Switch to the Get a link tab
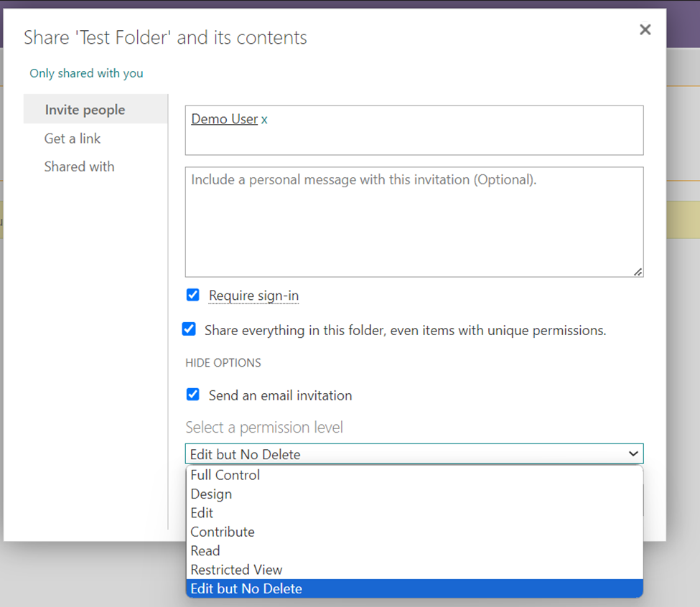Viewport: 700px width, 607px height. point(73,138)
